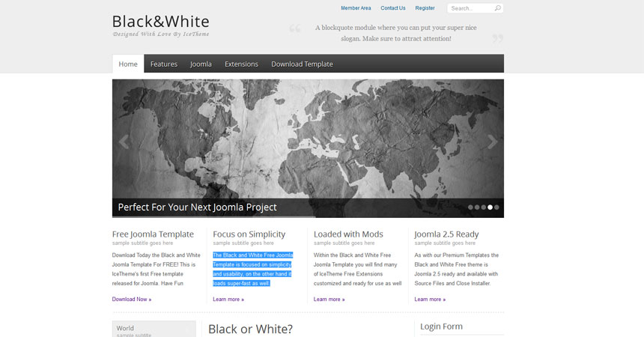Select the fourth highlighted slideshow dot
Viewport: 644px width, 337px height.
click(x=490, y=207)
